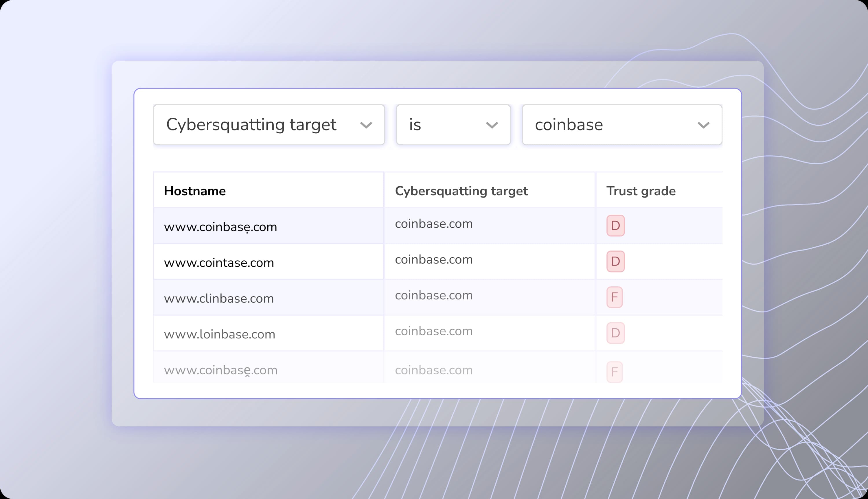
Task: Select the F grade badge for www.clinbase.com
Action: (615, 297)
